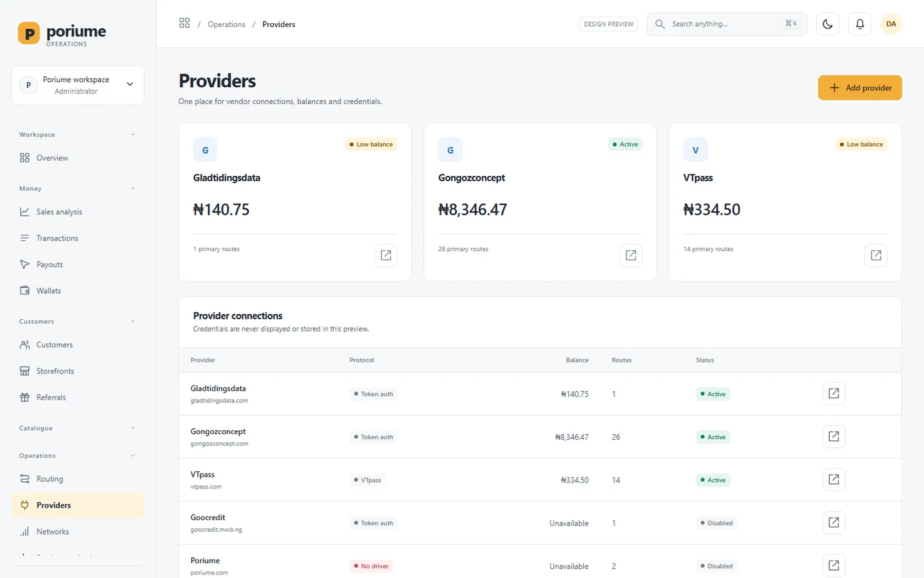Open the DA user avatar menu
This screenshot has width=924, height=578.
click(x=891, y=24)
